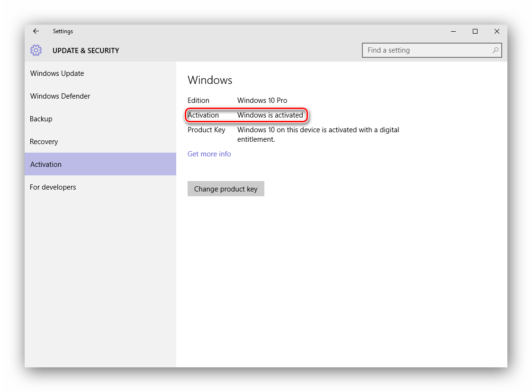Click the search magnifier icon

[496, 50]
